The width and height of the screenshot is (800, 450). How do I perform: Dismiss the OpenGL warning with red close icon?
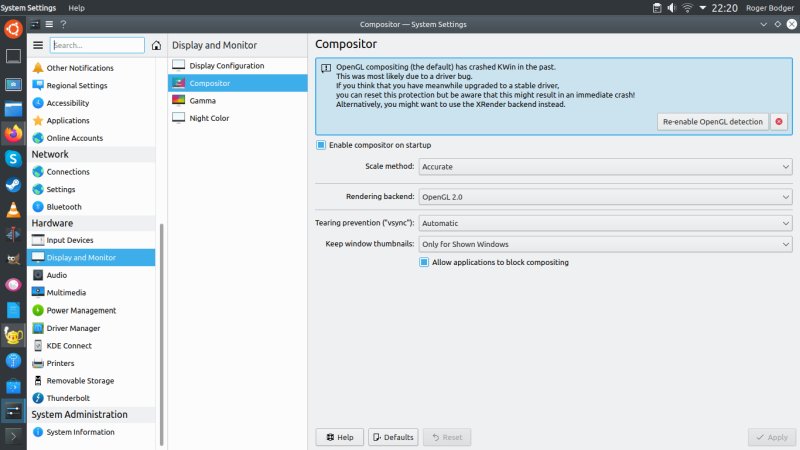(779, 121)
